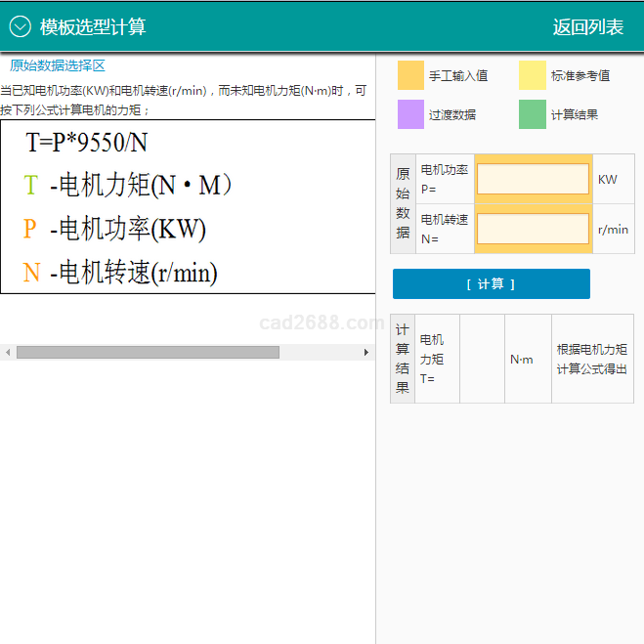The height and width of the screenshot is (644, 644).
Task: Focus the 电机转速 N input field
Action: coord(533,229)
